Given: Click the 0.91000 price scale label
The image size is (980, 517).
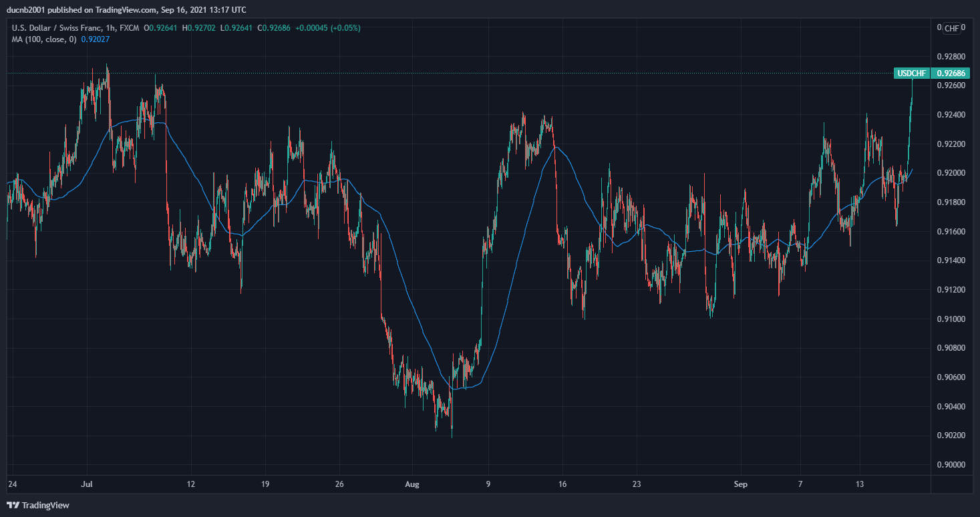Looking at the screenshot, I should (951, 319).
